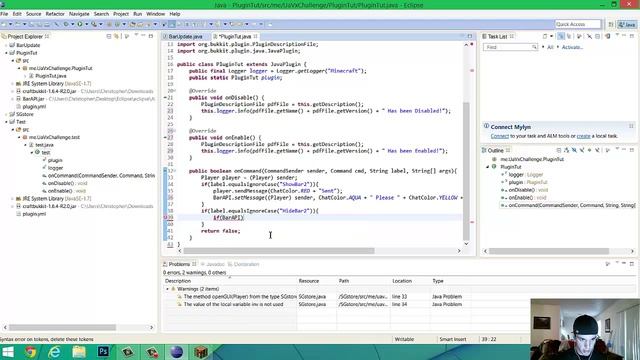Maximize the Project Explorer panel
This screenshot has width=640, height=360.
(151, 36)
